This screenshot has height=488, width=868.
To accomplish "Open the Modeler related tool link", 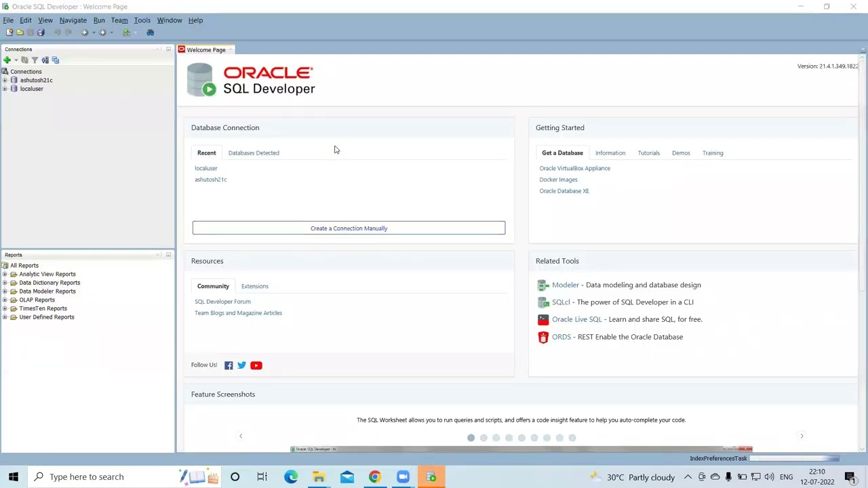I will (566, 285).
